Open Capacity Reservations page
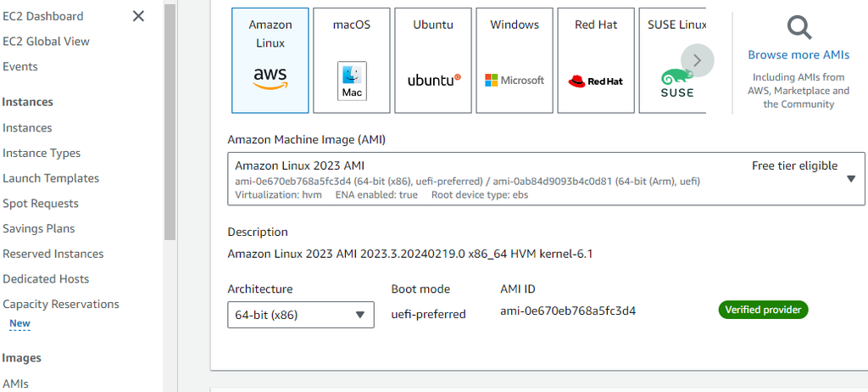This screenshot has width=868, height=392. [61, 305]
